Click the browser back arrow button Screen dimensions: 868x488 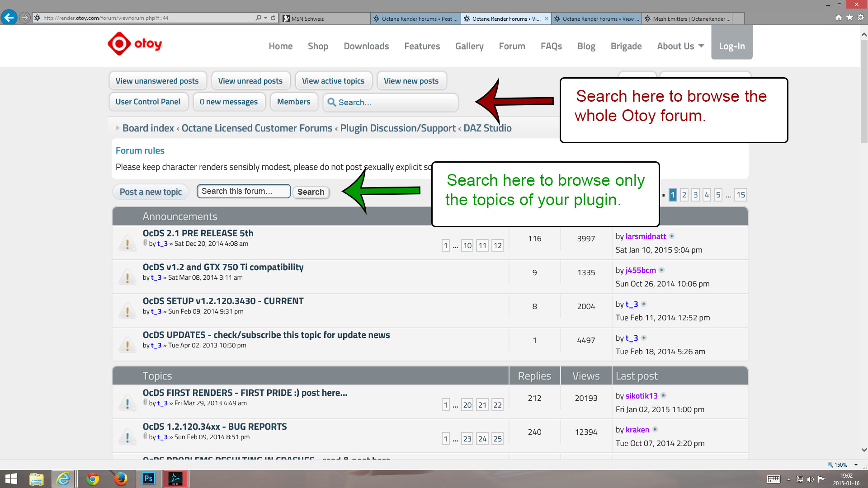tap(9, 18)
